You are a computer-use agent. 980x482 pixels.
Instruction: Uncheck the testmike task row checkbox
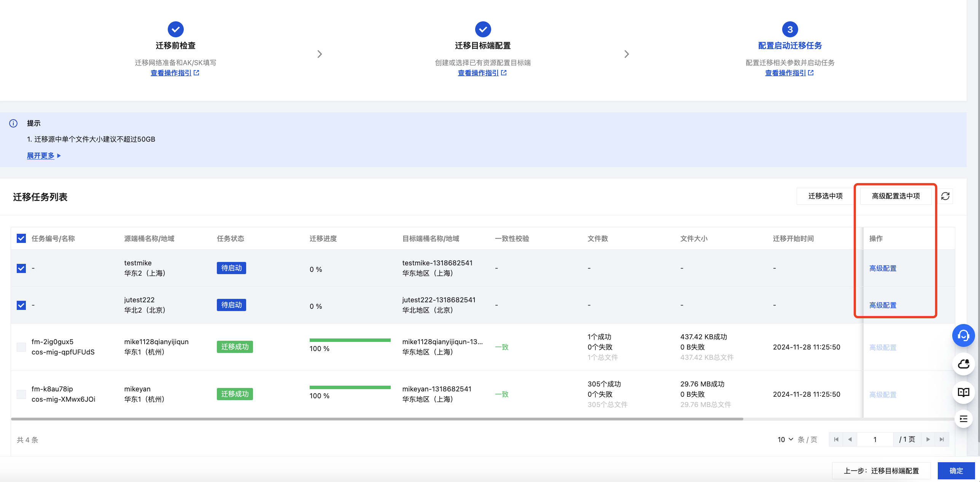click(21, 268)
